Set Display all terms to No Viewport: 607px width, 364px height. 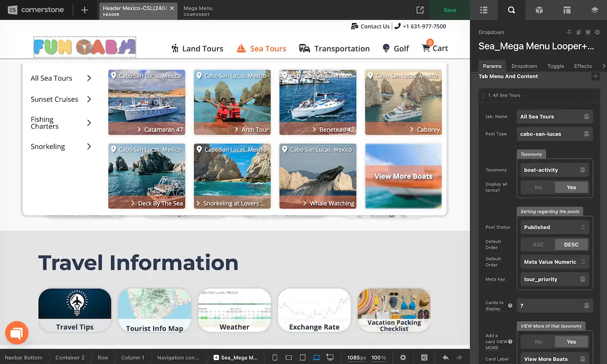(538, 187)
